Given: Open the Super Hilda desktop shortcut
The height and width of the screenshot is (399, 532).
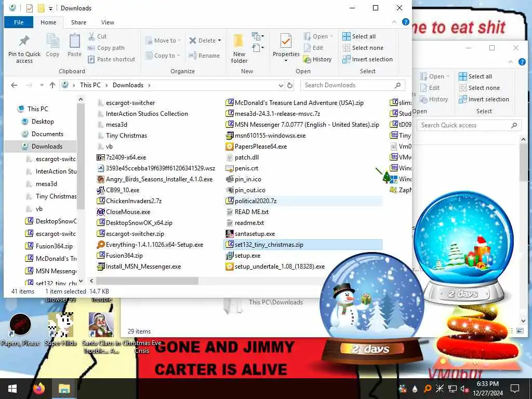Looking at the screenshot, I should [61, 329].
